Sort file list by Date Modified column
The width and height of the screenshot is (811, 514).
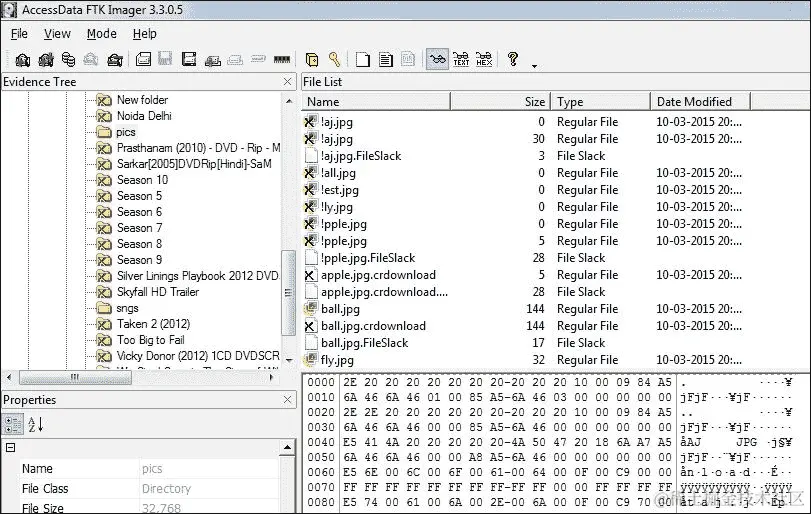[700, 102]
